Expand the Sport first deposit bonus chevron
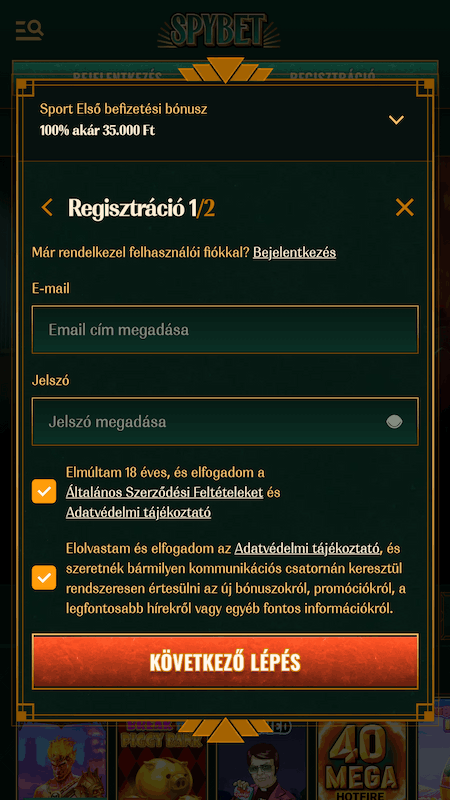 [396, 120]
